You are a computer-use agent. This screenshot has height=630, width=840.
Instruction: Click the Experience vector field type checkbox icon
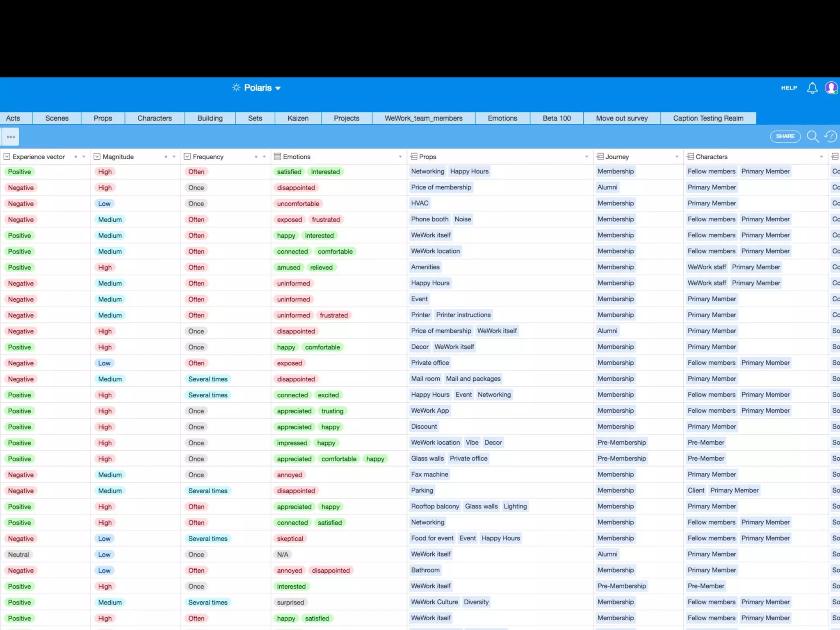[7, 157]
